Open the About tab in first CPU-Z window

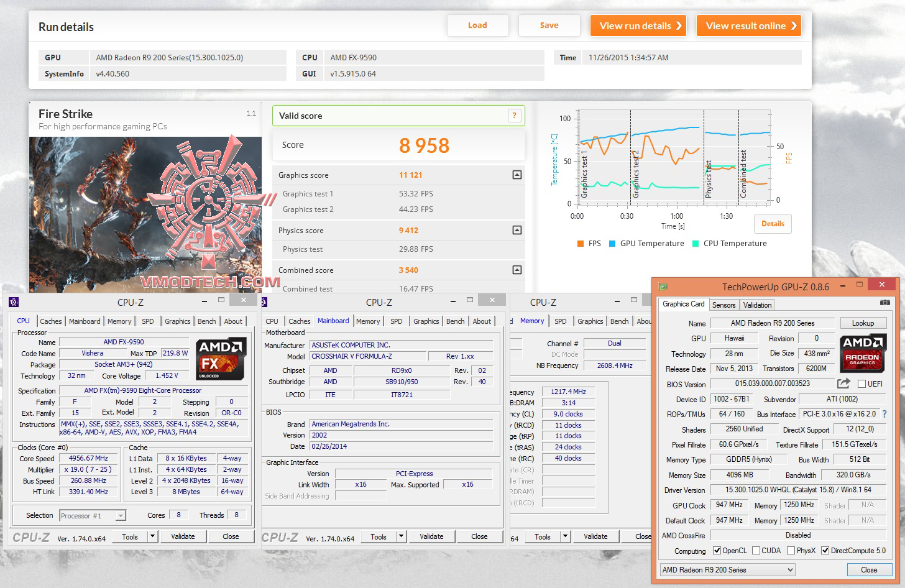click(233, 321)
